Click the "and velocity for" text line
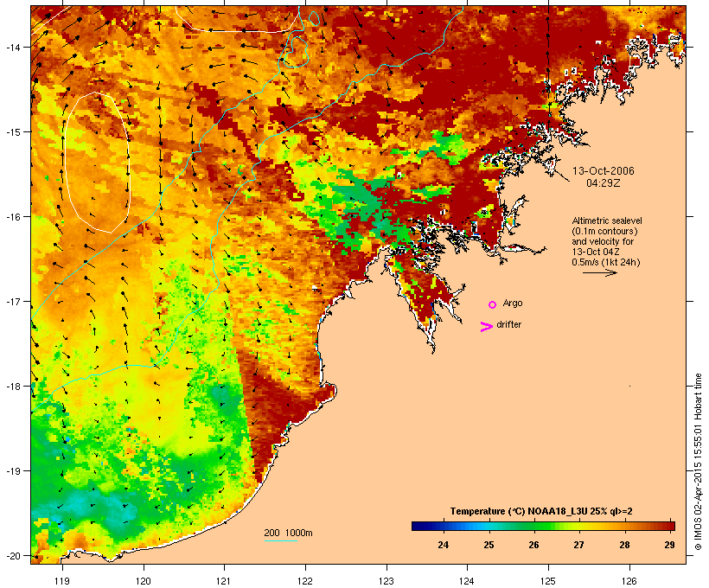709x588 pixels. (603, 241)
